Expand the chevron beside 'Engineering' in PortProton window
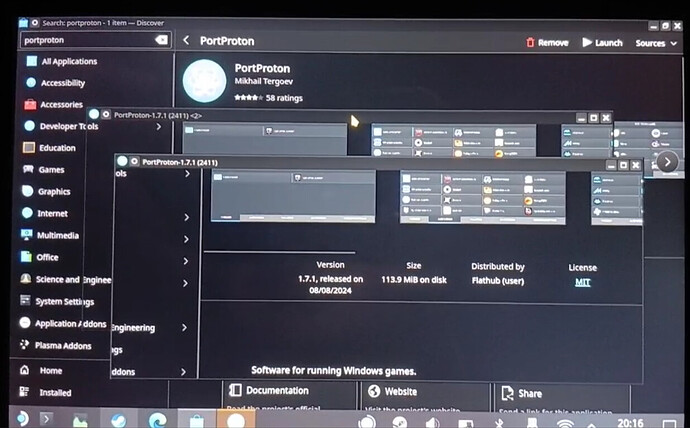690x428 pixels. (184, 327)
